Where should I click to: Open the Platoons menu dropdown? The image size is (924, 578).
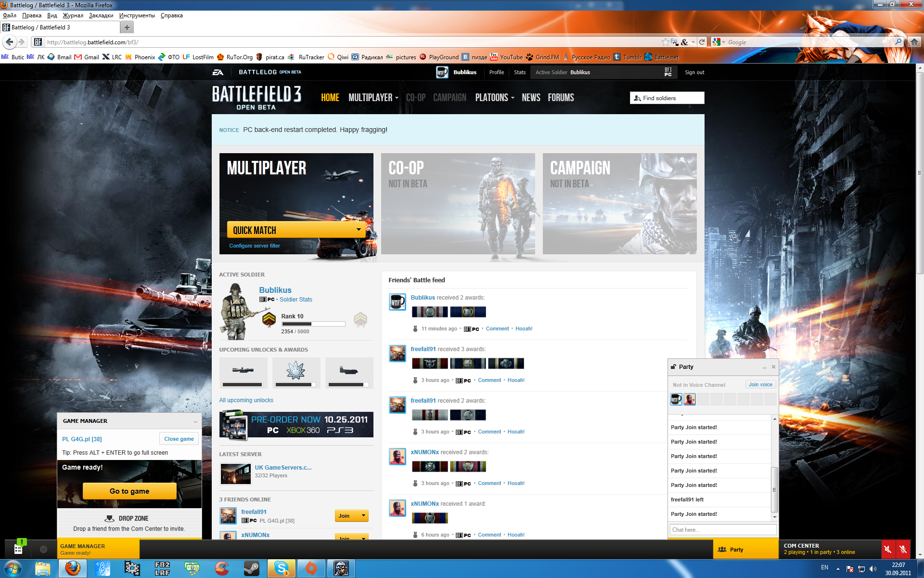(x=495, y=98)
